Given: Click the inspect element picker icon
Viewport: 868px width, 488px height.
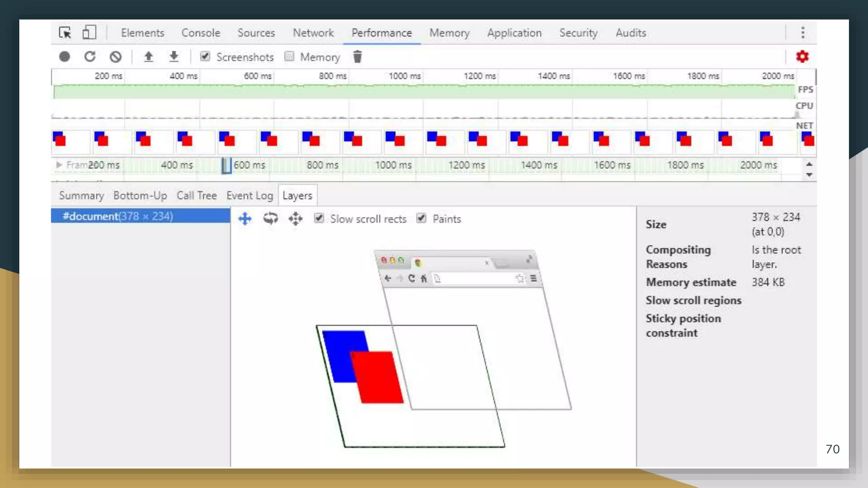Looking at the screenshot, I should [x=65, y=33].
